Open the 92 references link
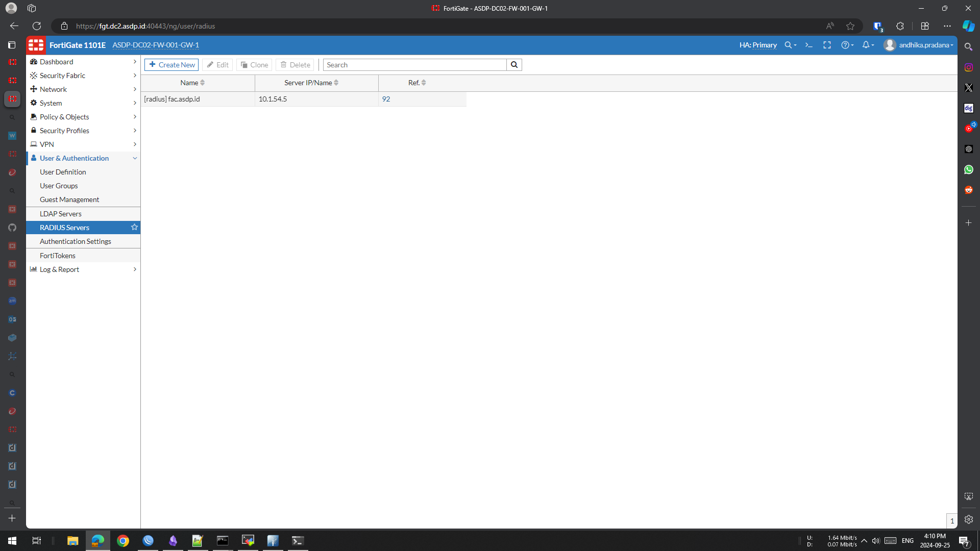 (x=386, y=99)
